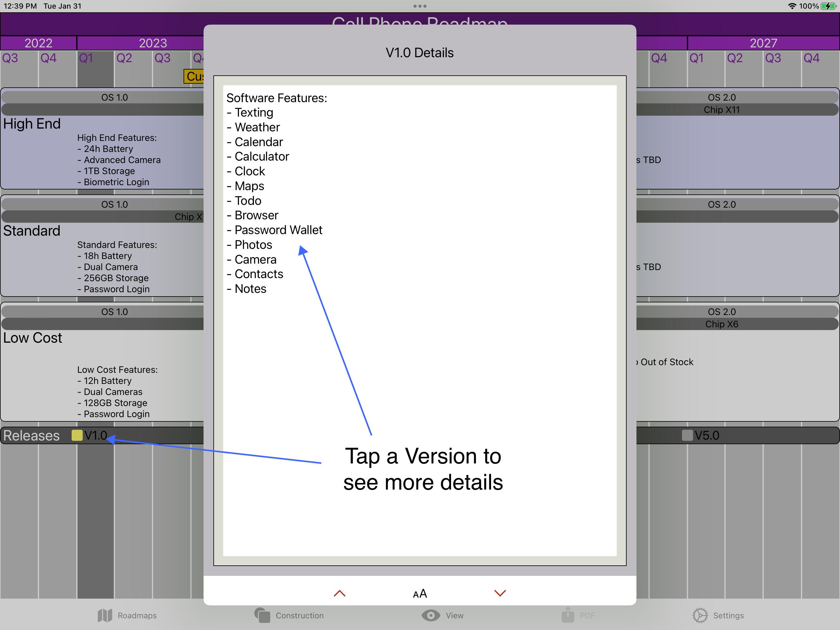Tap the Construction stacked-squares icon
This screenshot has width=840, height=630.
[x=262, y=615]
